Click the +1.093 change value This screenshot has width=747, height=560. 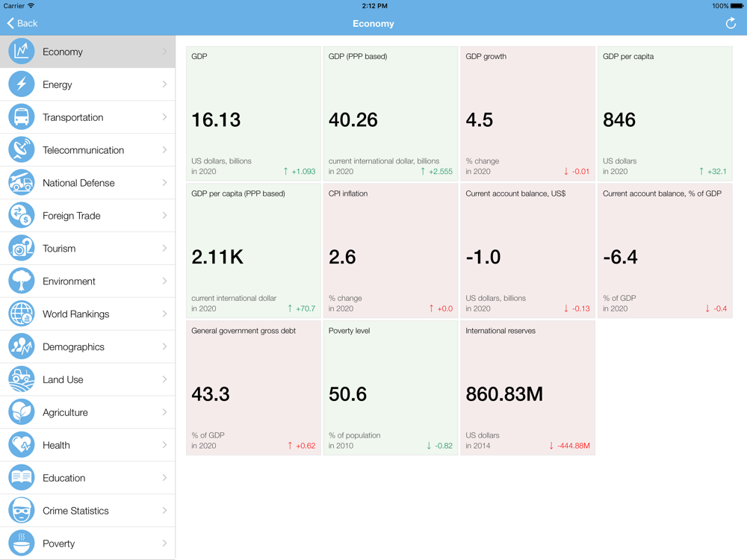pyautogui.click(x=303, y=172)
